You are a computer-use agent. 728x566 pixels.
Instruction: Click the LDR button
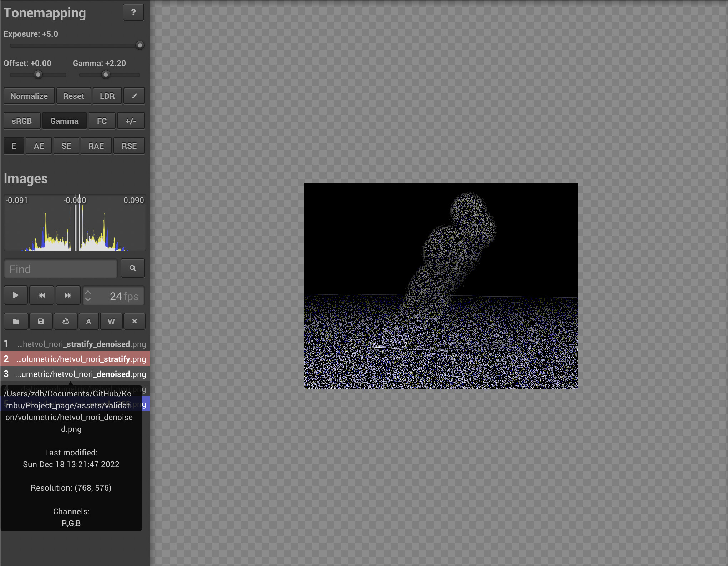pos(107,96)
